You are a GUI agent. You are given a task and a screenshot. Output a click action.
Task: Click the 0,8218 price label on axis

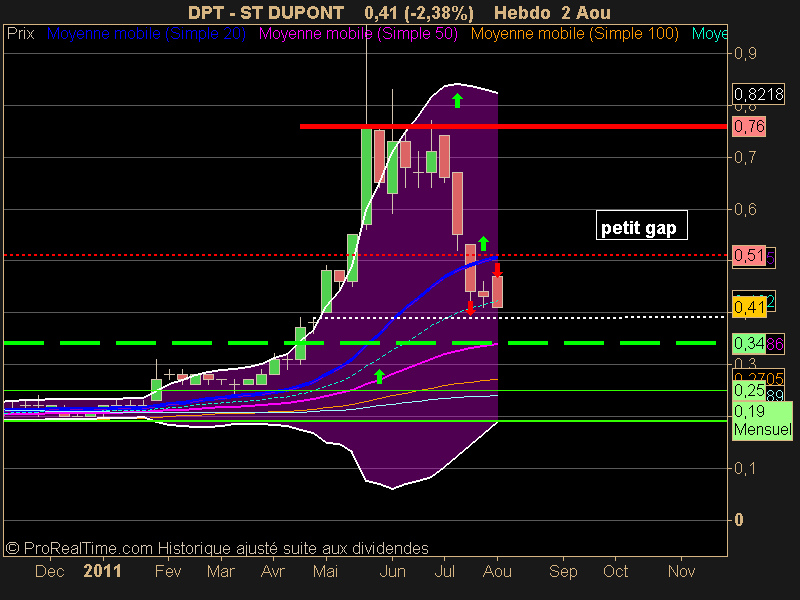(758, 94)
